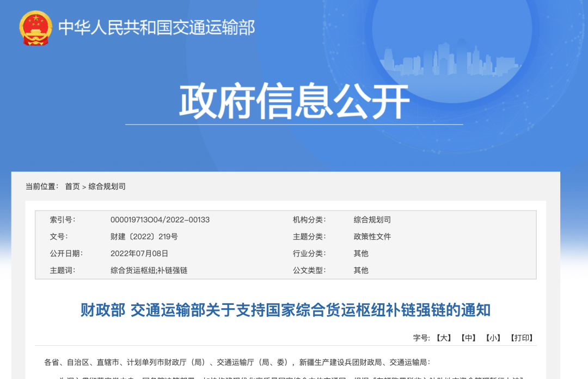Image resolution: width=588 pixels, height=379 pixels.
Task: Click the document title about 国家综合货运枢纽补链强链
Action: click(285, 310)
